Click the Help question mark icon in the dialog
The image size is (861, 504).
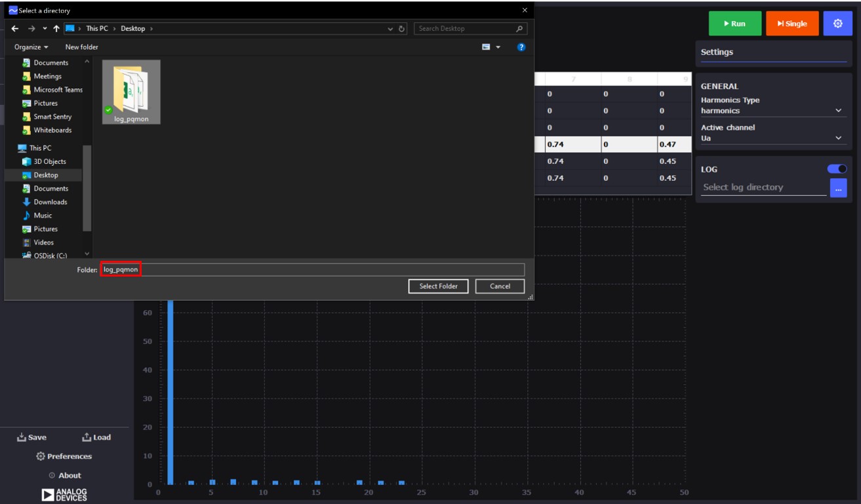521,47
